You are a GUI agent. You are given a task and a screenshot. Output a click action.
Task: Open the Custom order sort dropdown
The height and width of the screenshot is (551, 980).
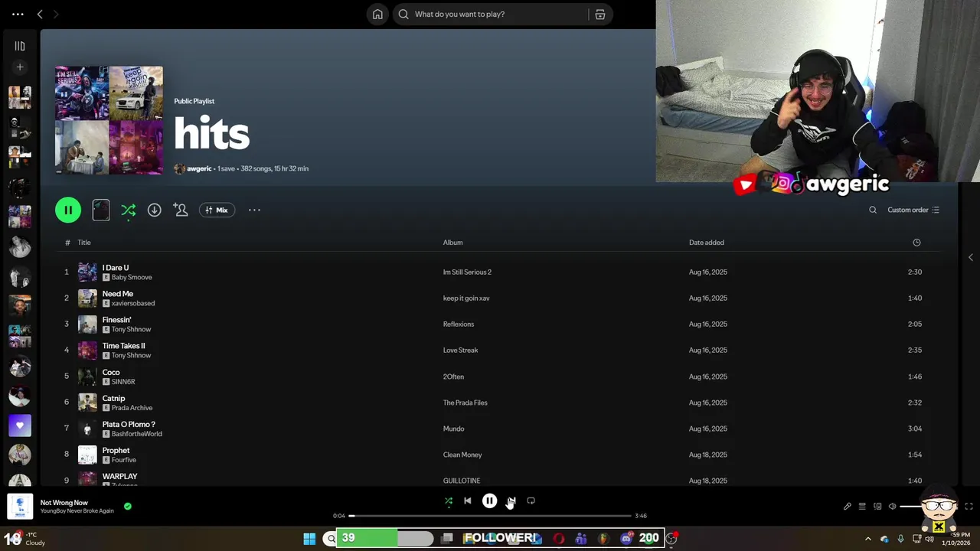[913, 210]
